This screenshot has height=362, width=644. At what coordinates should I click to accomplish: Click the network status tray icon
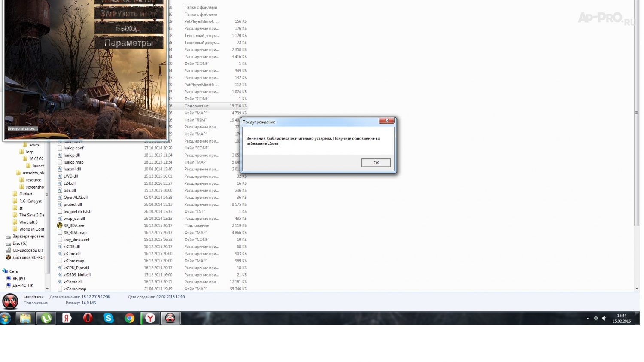(x=595, y=319)
